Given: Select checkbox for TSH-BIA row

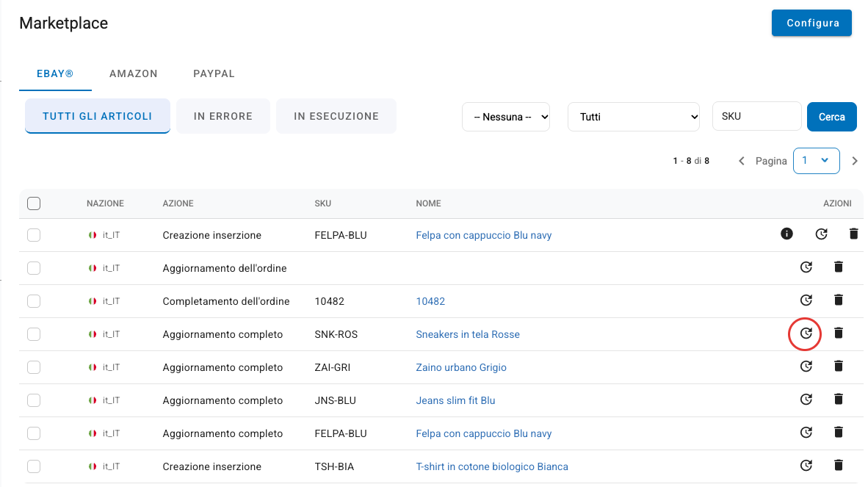Looking at the screenshot, I should click(34, 466).
